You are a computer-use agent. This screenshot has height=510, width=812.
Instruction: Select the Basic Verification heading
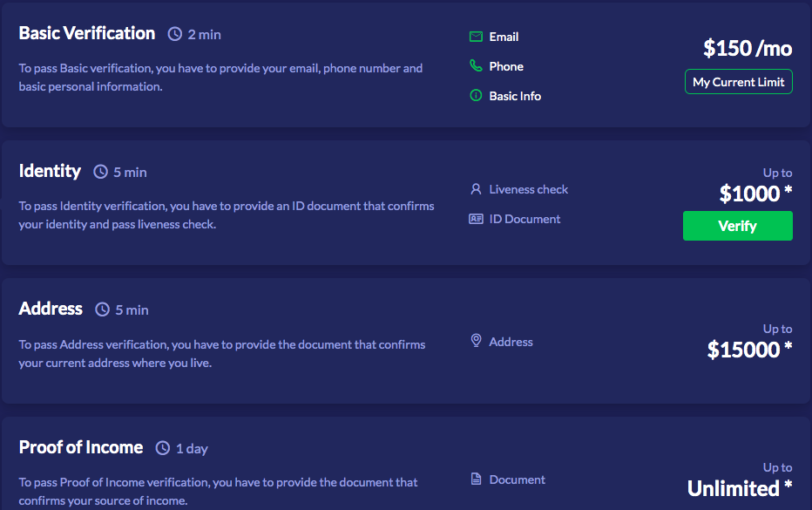[87, 33]
